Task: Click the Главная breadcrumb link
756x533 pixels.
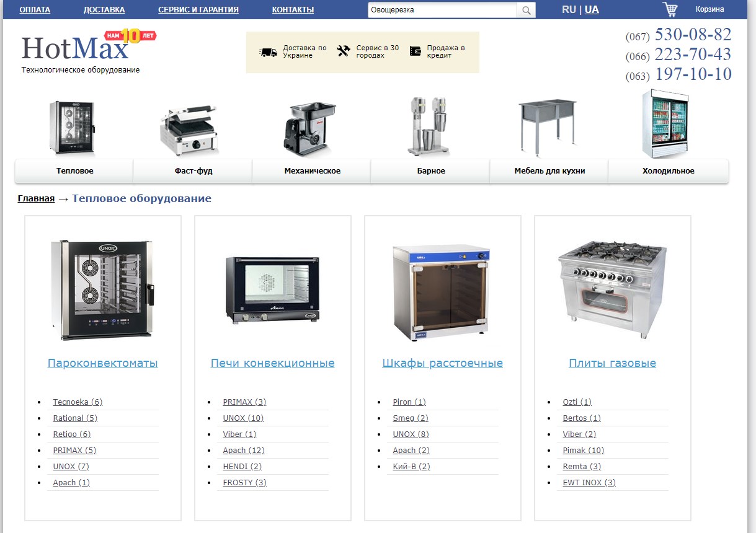Action: click(x=36, y=199)
